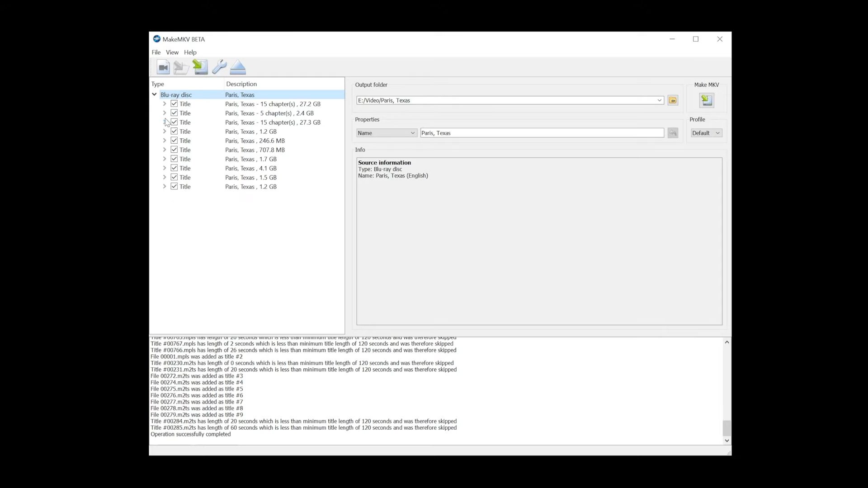The width and height of the screenshot is (868, 488).
Task: Collapse the Blu-ray disc tree node
Action: tap(154, 94)
